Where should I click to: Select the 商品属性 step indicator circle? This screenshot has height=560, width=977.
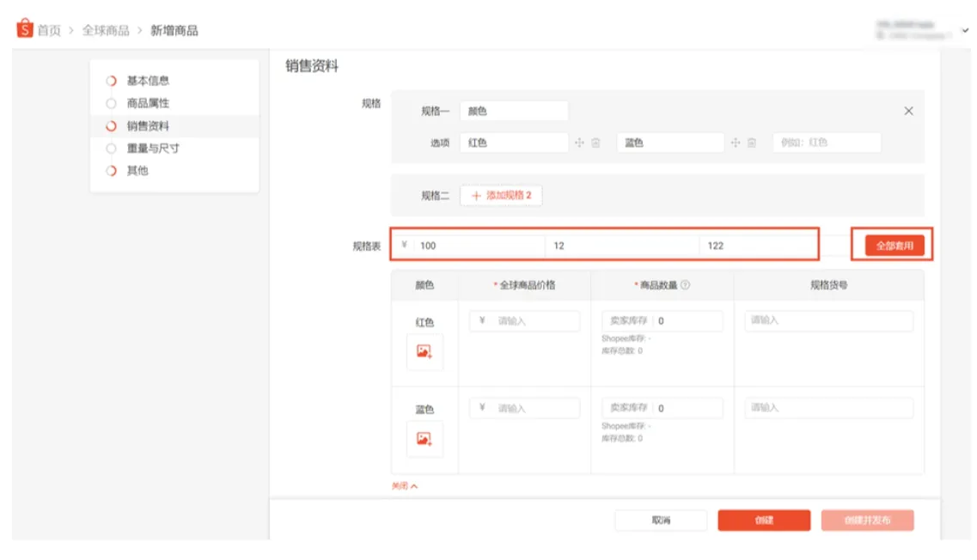point(110,103)
